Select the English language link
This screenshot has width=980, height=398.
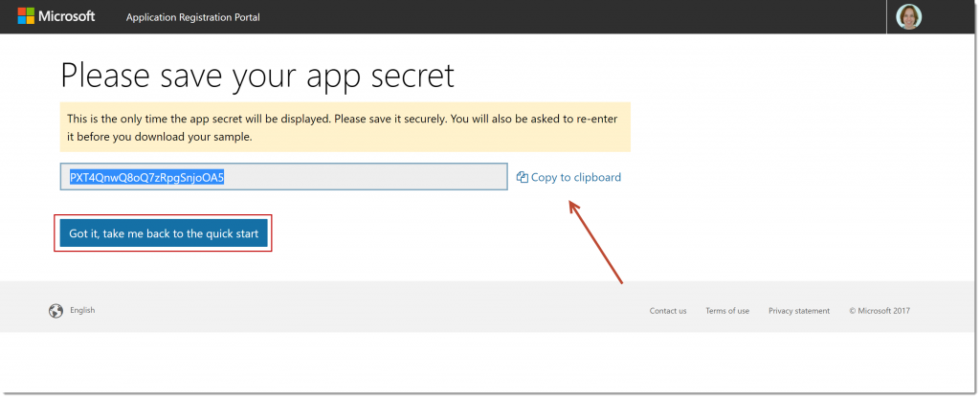click(82, 310)
